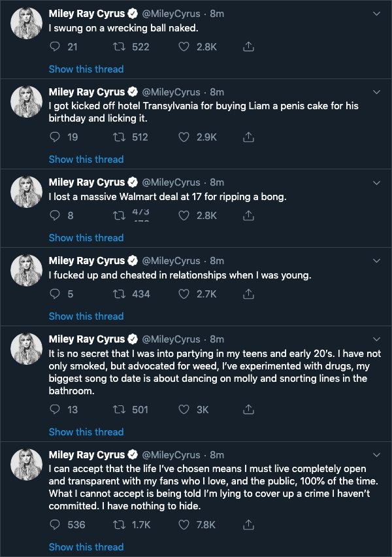Open the dropdown menu on the last tweet
Image resolution: width=392 pixels, height=557 pixels.
coord(376,454)
